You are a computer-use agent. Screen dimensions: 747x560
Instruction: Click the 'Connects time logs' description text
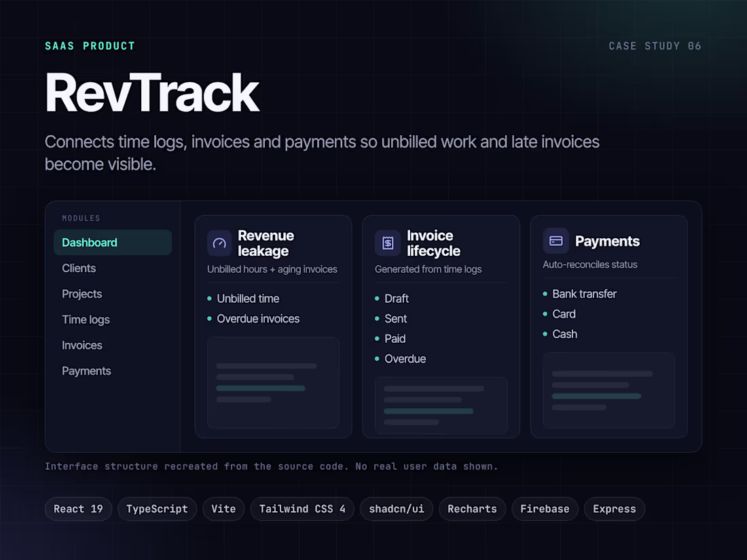click(322, 153)
